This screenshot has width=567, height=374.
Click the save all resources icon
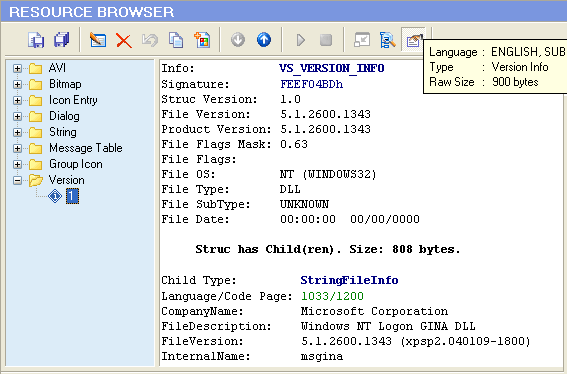[x=61, y=40]
